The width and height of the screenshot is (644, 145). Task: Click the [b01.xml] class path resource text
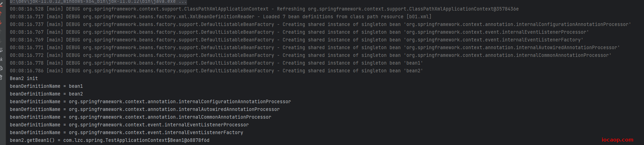pyautogui.click(x=419, y=17)
